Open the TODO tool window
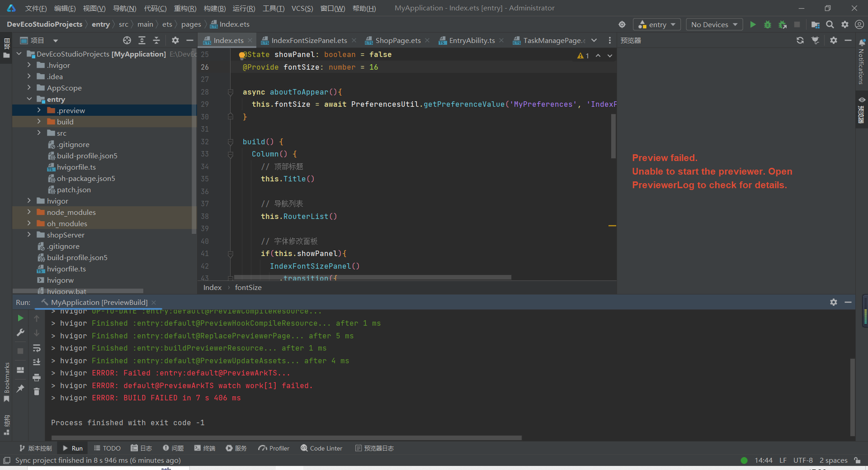 point(107,448)
